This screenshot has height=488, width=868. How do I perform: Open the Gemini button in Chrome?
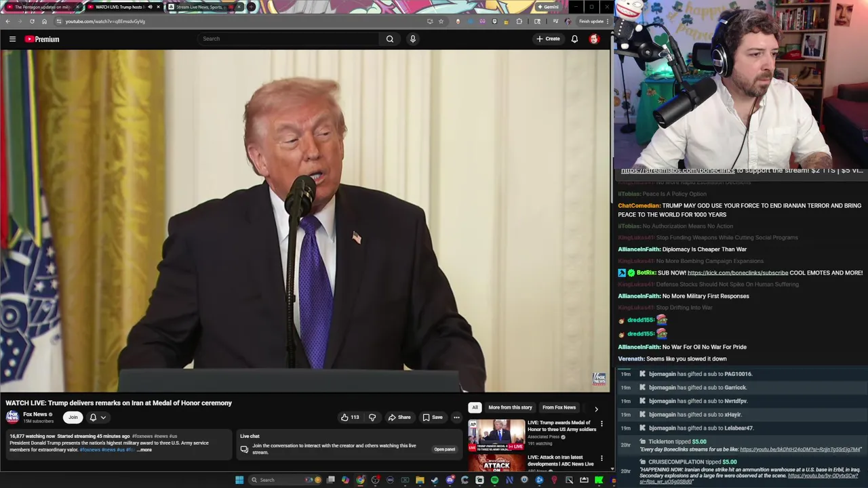point(548,7)
